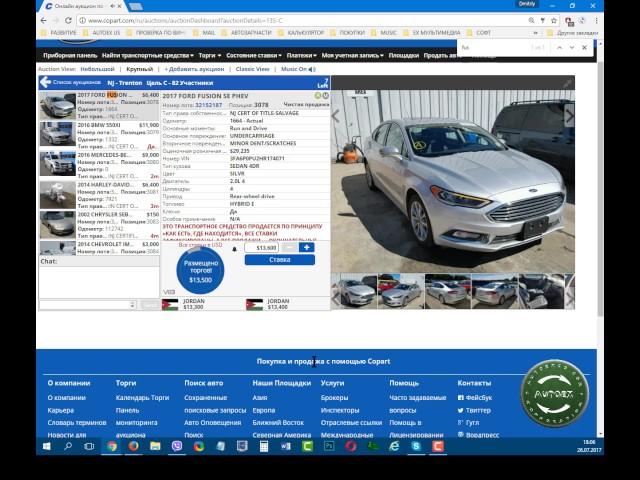The height and width of the screenshot is (480, 640).
Task: Show previous main vehicle photo
Action: pyautogui.click(x=336, y=116)
